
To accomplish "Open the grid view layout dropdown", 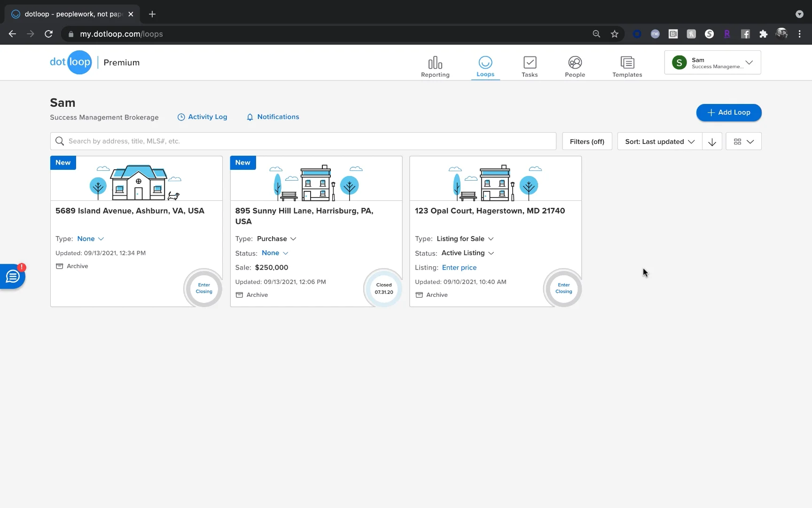I will click(743, 142).
